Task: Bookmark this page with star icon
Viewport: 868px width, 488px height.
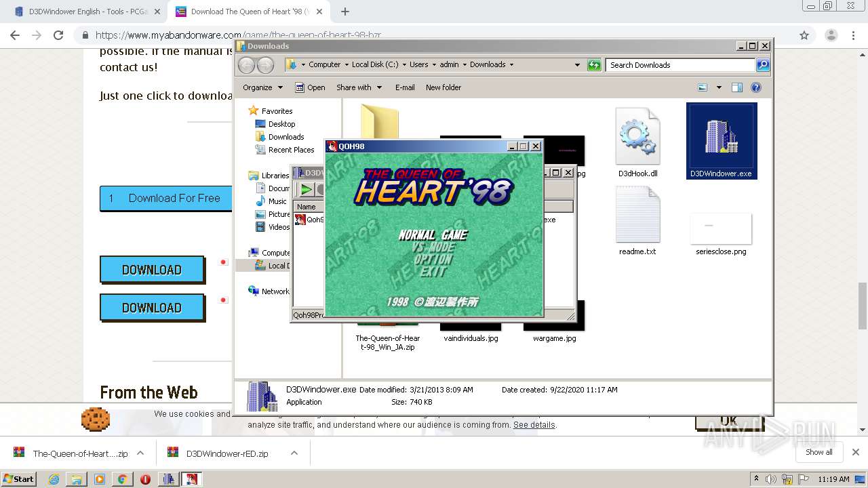Action: pyautogui.click(x=804, y=35)
